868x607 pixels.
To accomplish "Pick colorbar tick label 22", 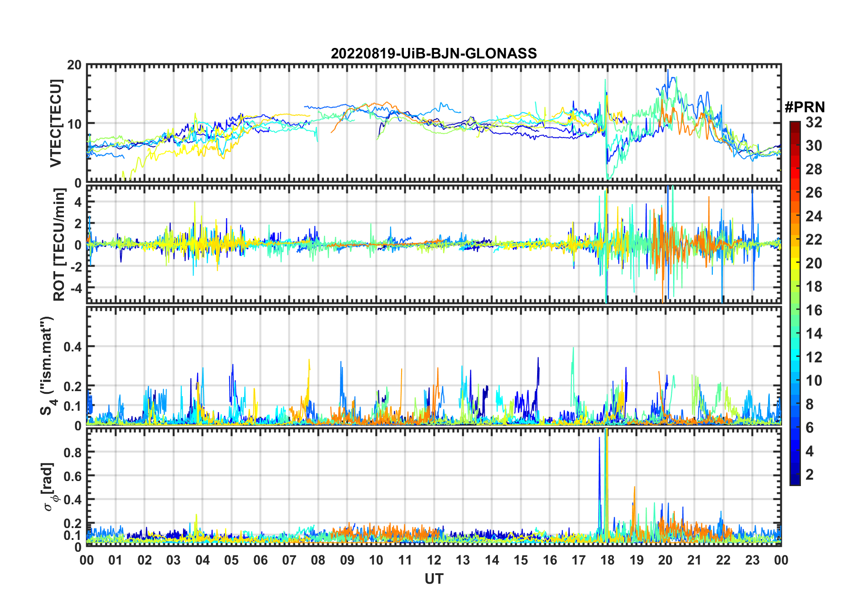I will click(814, 240).
